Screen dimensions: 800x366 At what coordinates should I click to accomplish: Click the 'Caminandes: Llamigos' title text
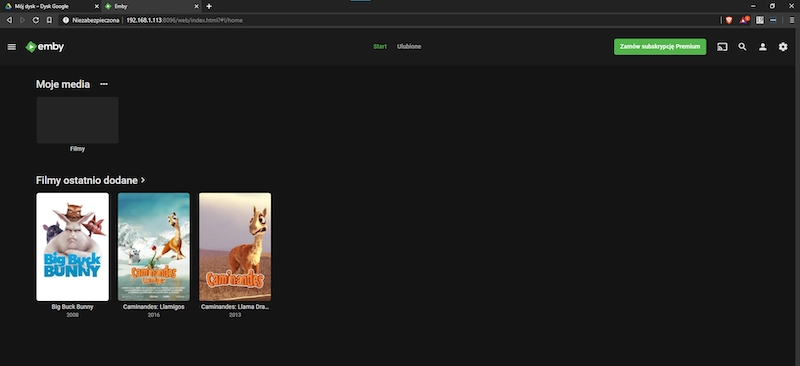(154, 307)
